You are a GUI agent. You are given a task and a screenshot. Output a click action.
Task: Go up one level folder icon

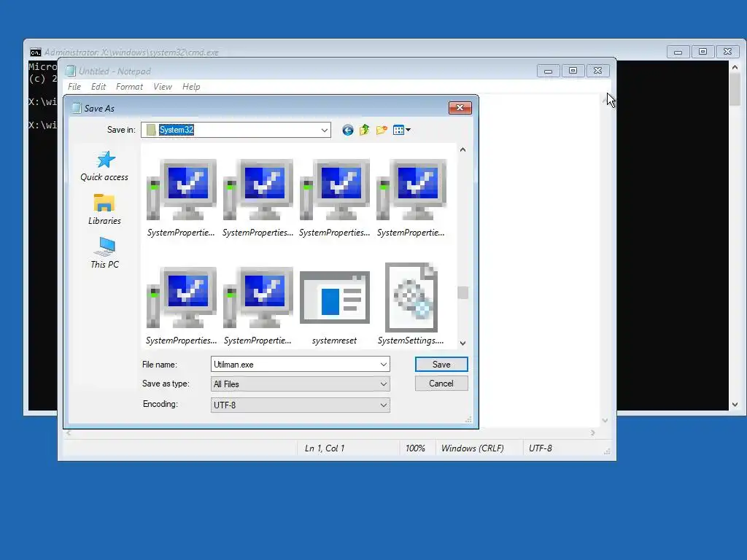[365, 130]
